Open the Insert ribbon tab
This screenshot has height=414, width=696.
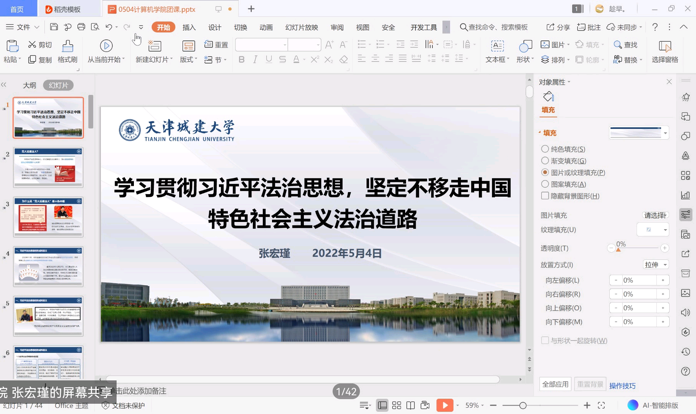click(189, 27)
